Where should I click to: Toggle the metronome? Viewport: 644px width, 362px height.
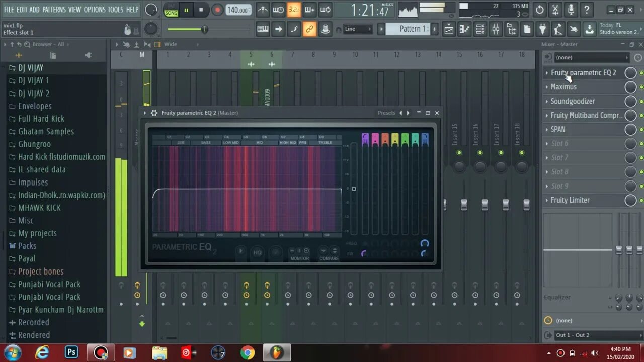[263, 9]
